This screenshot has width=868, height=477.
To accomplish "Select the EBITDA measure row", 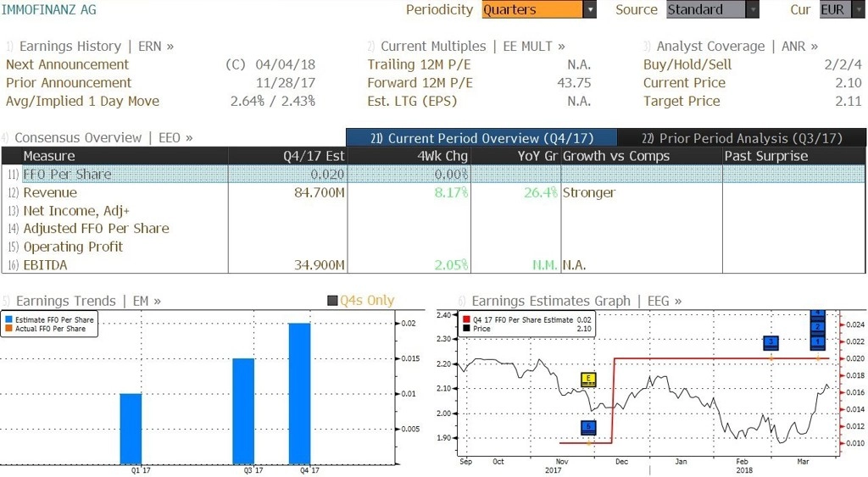I will [x=433, y=265].
